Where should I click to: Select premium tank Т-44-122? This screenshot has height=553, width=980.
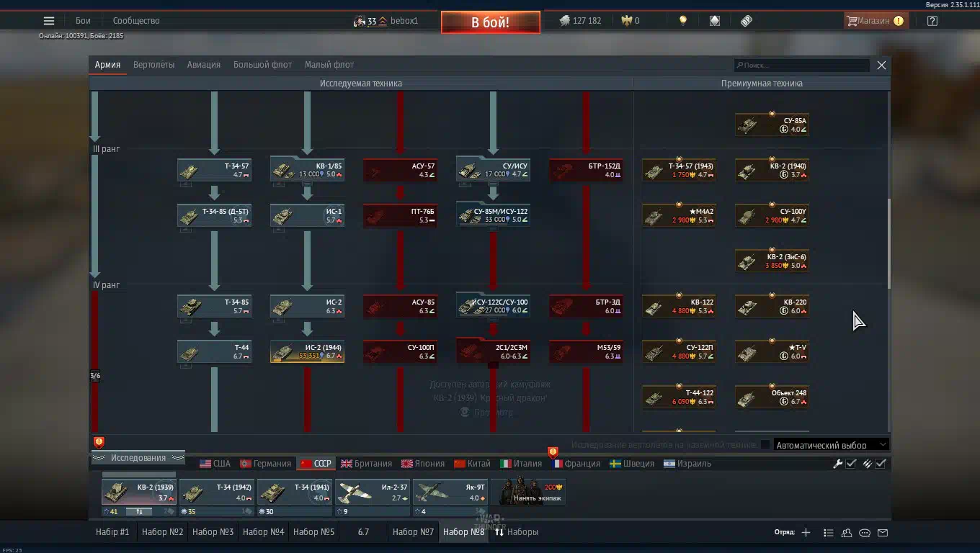(679, 397)
